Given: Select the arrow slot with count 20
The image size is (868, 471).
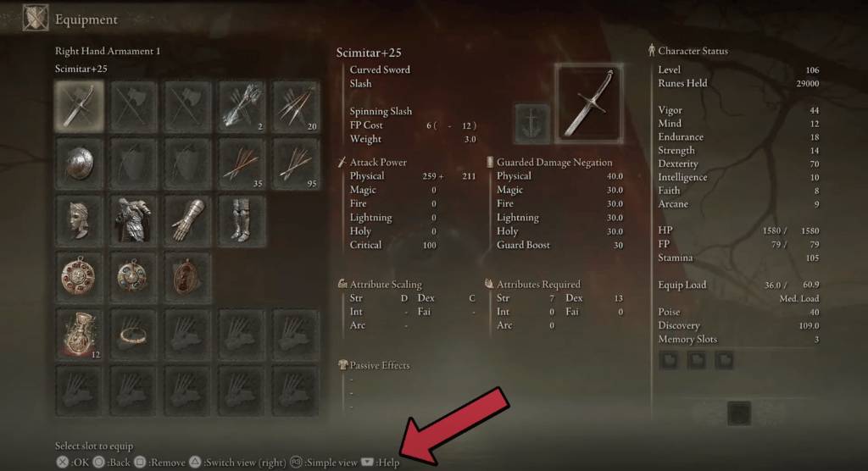Looking at the screenshot, I should (x=296, y=106).
